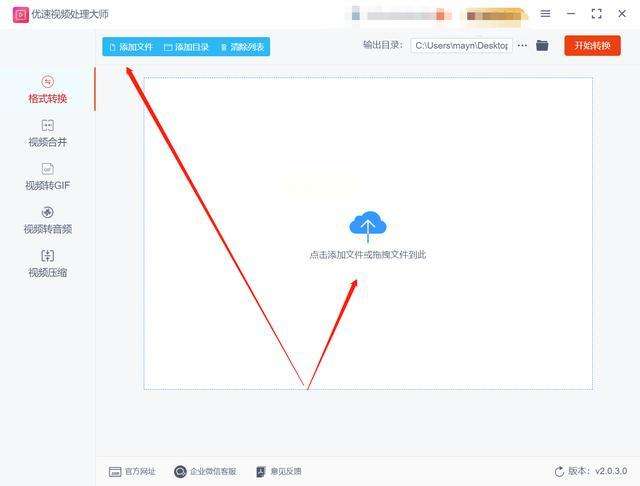Open the 视频转GIF tool icon

(x=48, y=169)
